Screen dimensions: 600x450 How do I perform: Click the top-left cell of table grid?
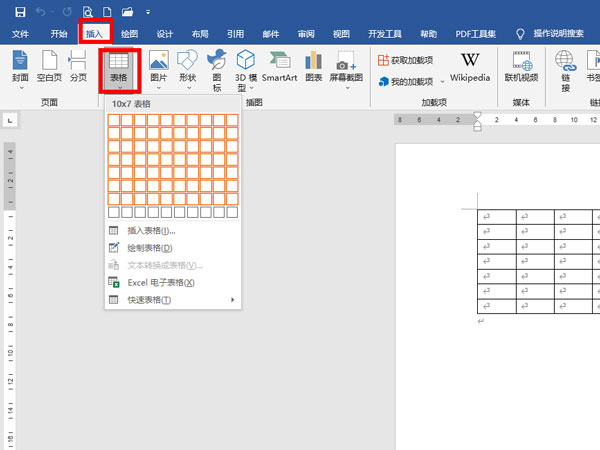[114, 121]
